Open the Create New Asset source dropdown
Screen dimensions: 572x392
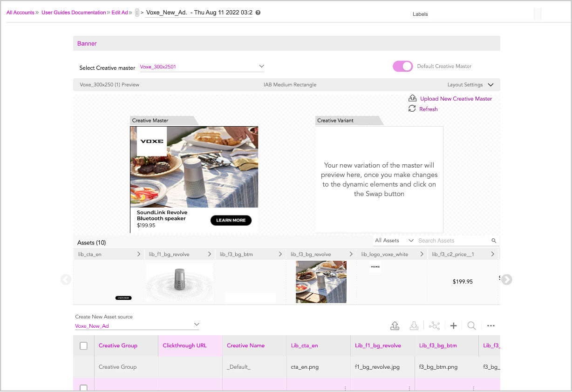137,325
